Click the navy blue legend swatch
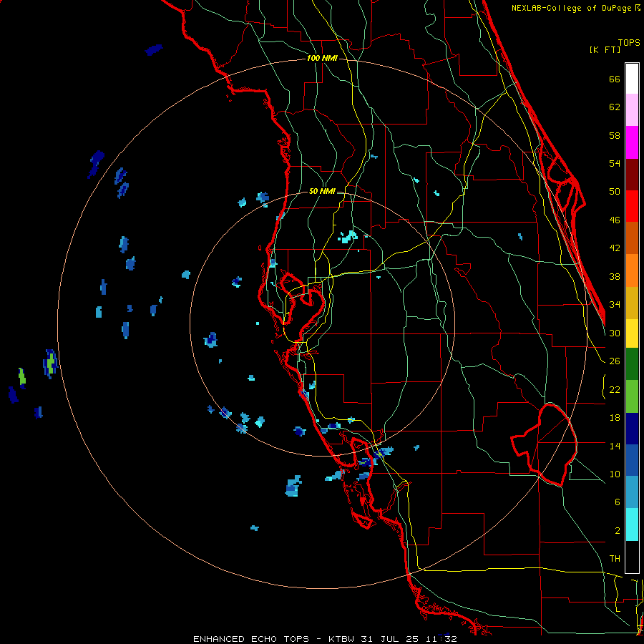 (632, 429)
